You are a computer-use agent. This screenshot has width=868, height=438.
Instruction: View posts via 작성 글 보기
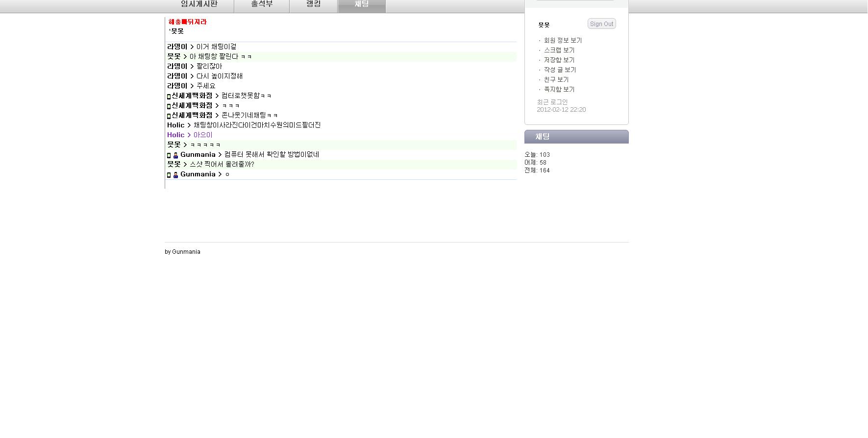tap(560, 70)
